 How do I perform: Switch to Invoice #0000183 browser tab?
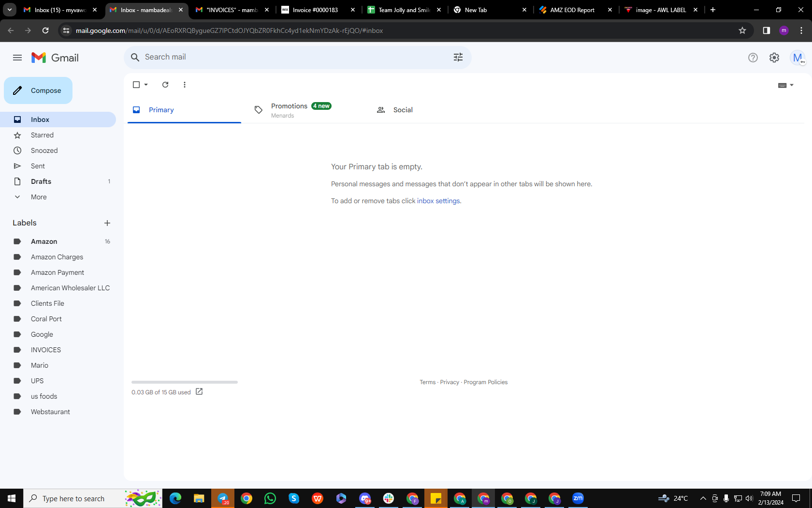(x=318, y=10)
